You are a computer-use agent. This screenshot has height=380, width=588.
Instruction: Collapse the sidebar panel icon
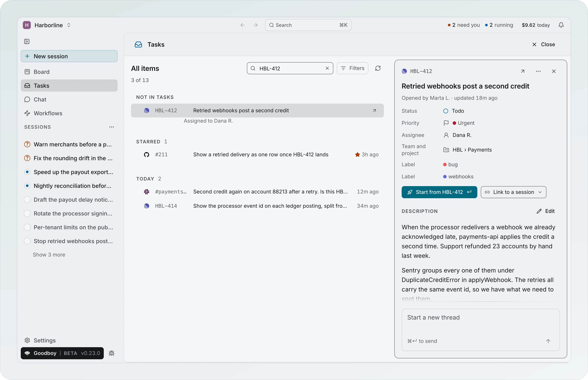point(27,41)
